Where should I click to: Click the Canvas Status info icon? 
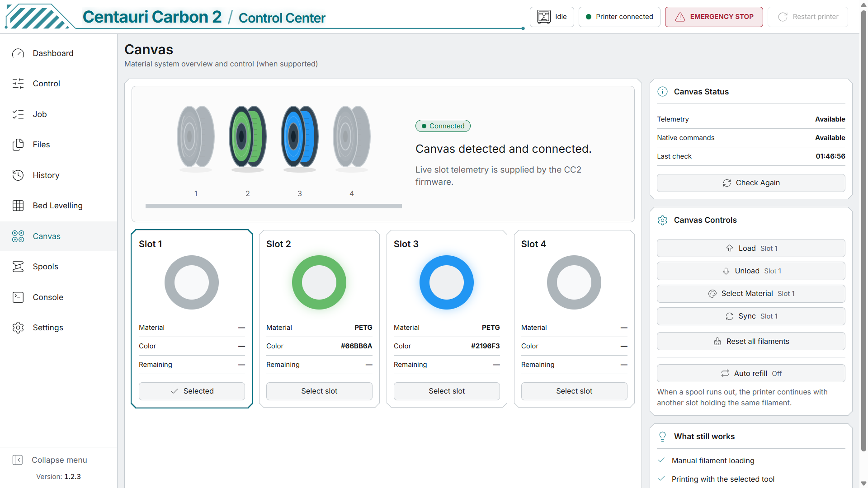coord(662,92)
